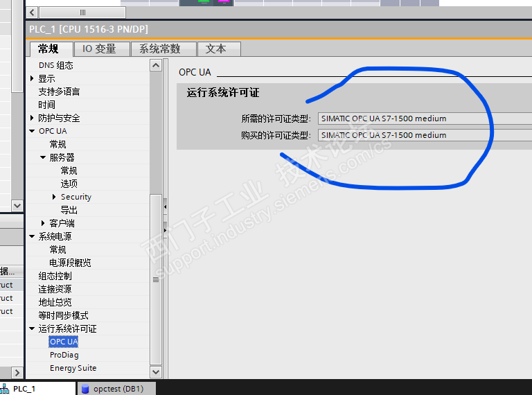Click the horizontal scroll-left arrow above PLC_1
The height and width of the screenshot is (395, 532).
pos(33,13)
